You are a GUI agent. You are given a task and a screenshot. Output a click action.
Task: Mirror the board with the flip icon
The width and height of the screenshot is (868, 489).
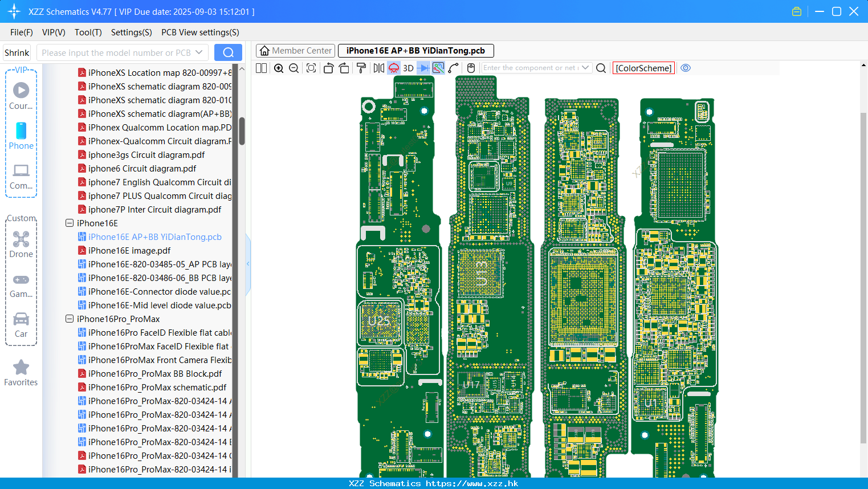click(378, 68)
